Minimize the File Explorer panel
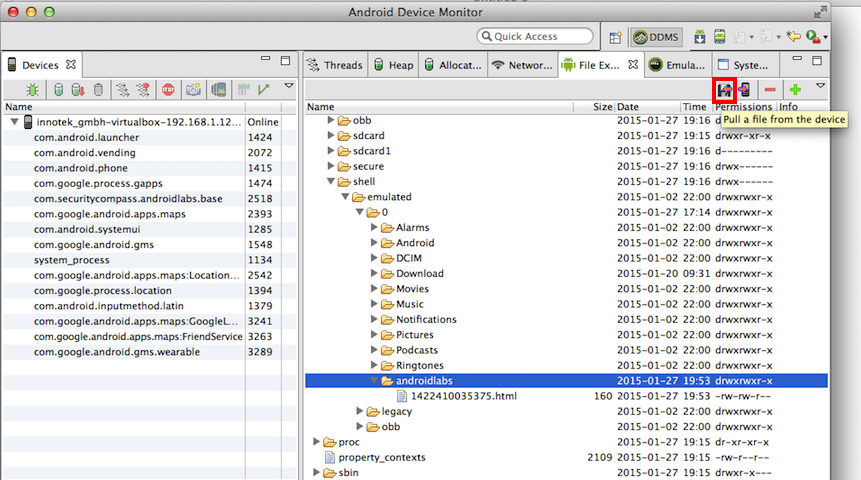861x480 pixels. pos(797,58)
